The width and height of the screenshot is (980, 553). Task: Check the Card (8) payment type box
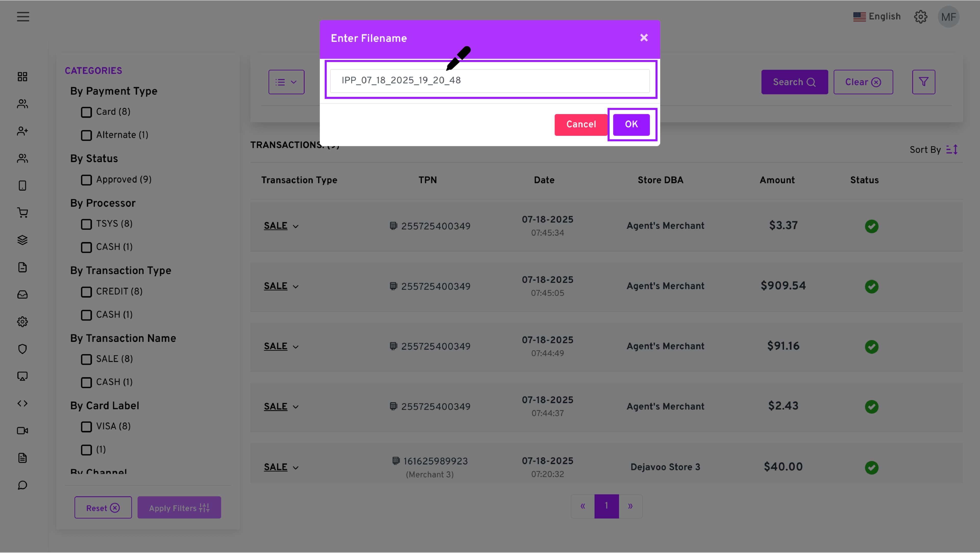[86, 112]
